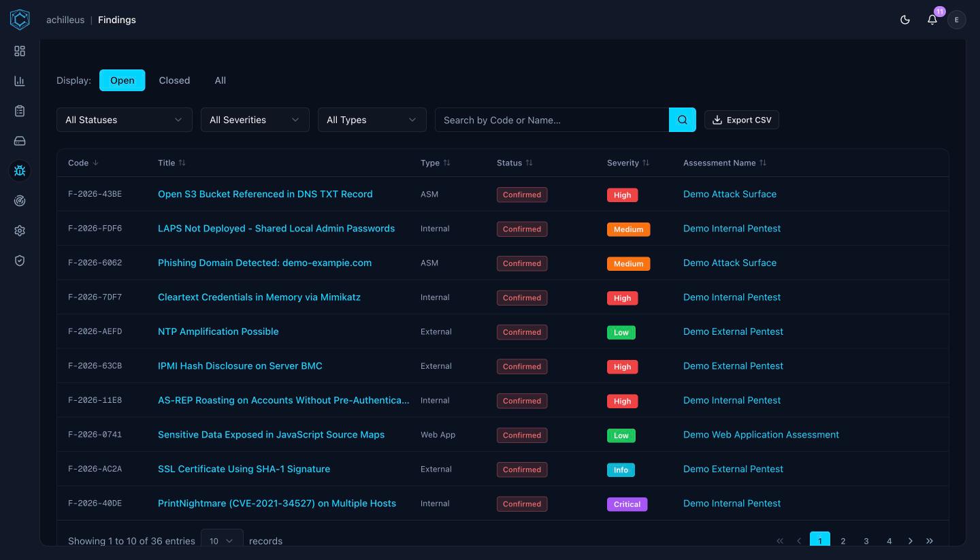The height and width of the screenshot is (560, 980).
Task: Switch to the Closed findings tab
Action: (x=174, y=80)
